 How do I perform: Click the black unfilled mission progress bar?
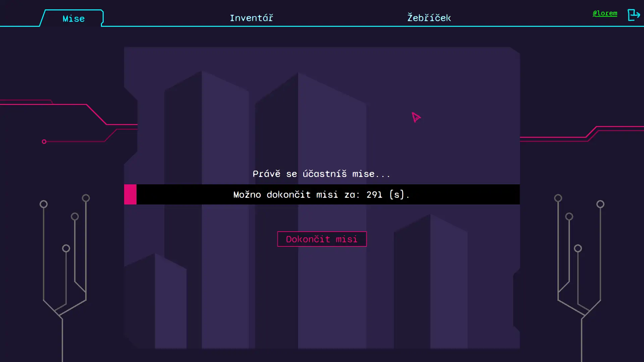pos(470,194)
